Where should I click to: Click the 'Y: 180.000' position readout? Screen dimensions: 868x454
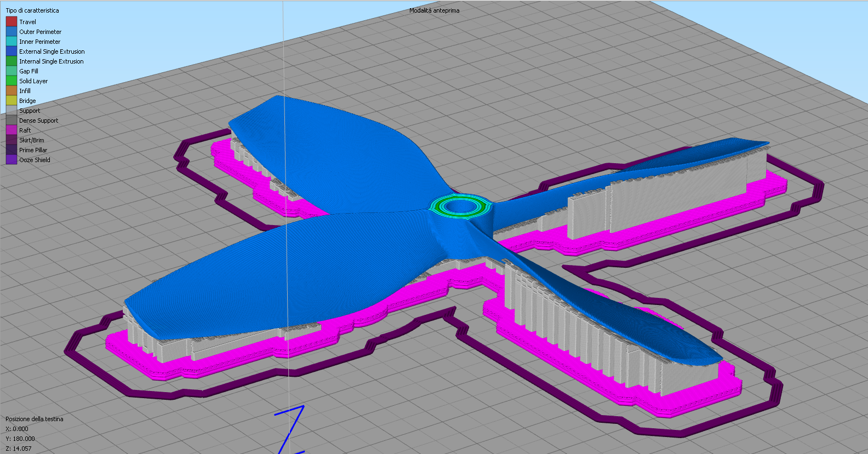[x=20, y=439]
